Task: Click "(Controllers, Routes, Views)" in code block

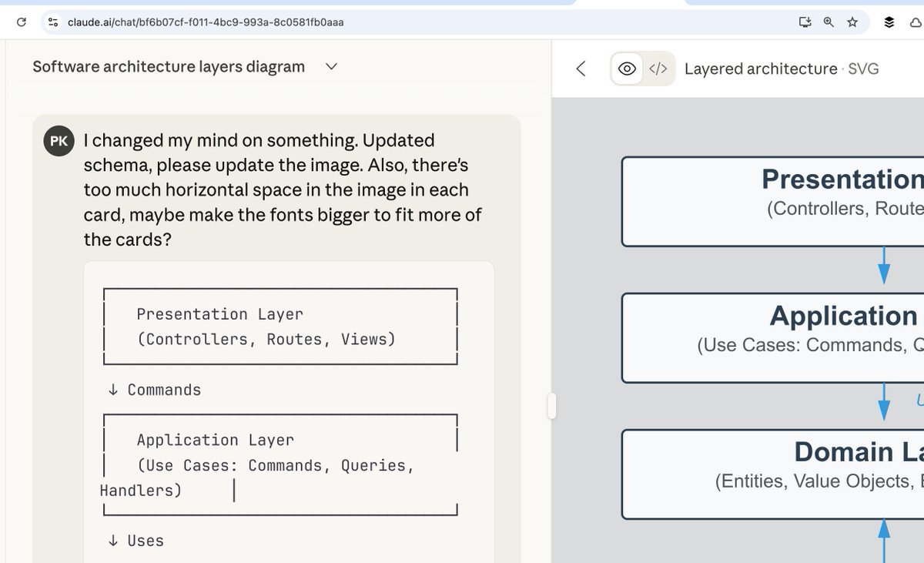Action: [266, 340]
